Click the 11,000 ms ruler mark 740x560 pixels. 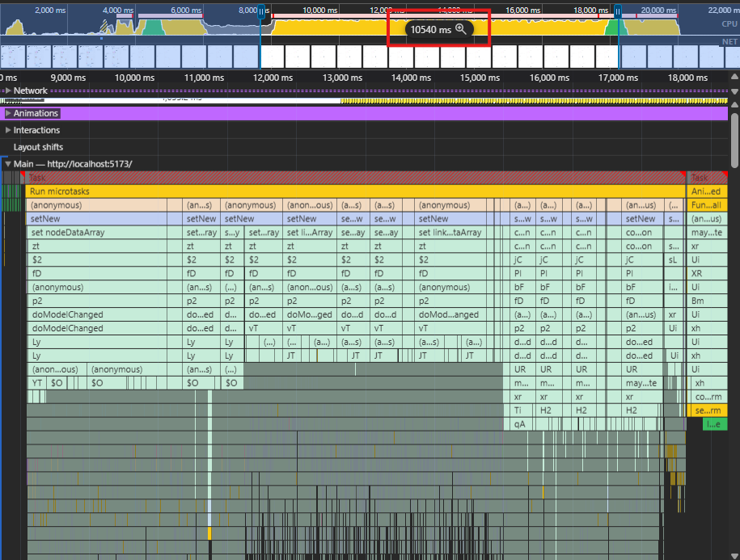(x=204, y=78)
